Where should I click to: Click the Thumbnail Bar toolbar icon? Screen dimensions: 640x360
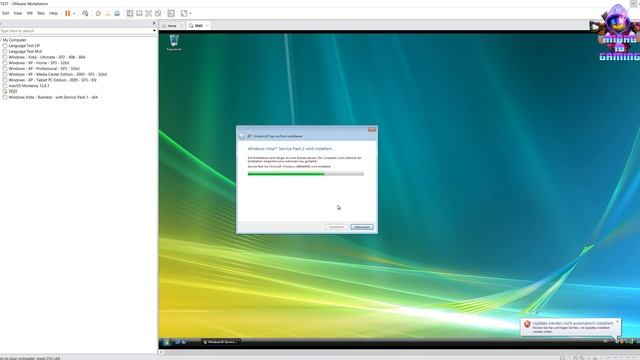pyautogui.click(x=139, y=13)
